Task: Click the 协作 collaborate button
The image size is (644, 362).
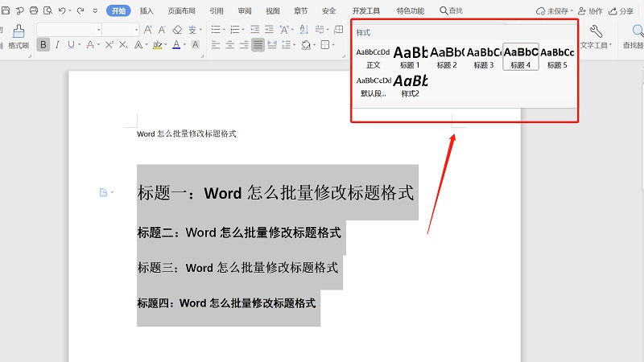Action: point(590,11)
